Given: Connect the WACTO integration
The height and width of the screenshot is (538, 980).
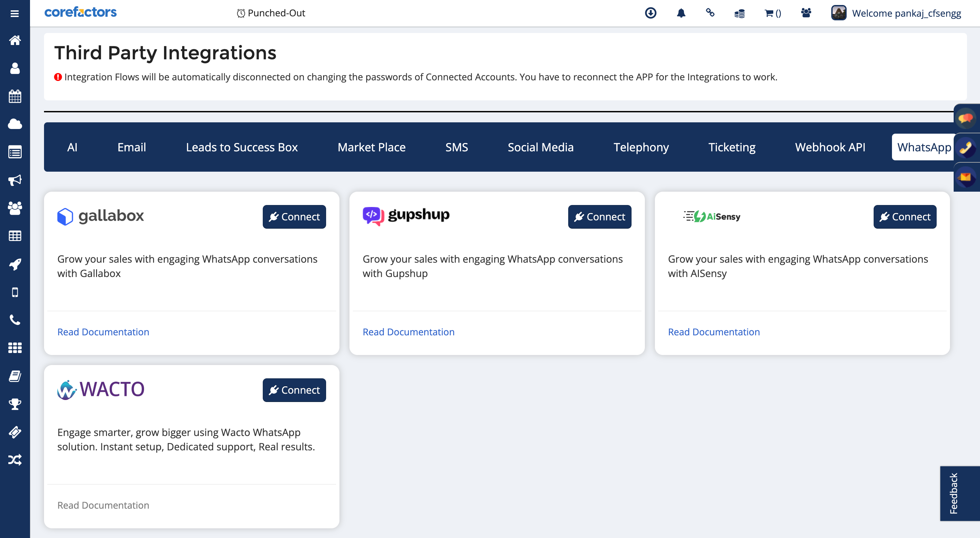Looking at the screenshot, I should 294,390.
